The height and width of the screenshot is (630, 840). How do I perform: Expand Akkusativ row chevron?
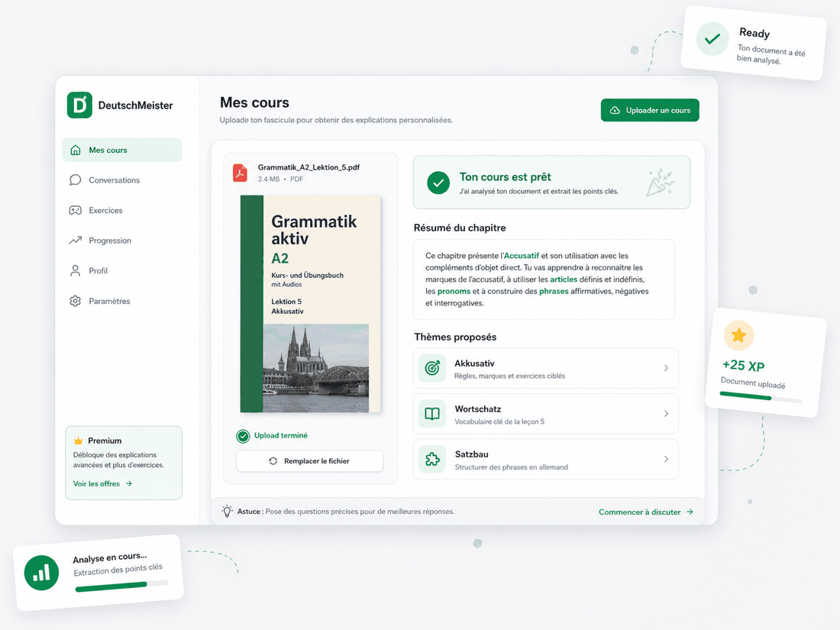666,368
